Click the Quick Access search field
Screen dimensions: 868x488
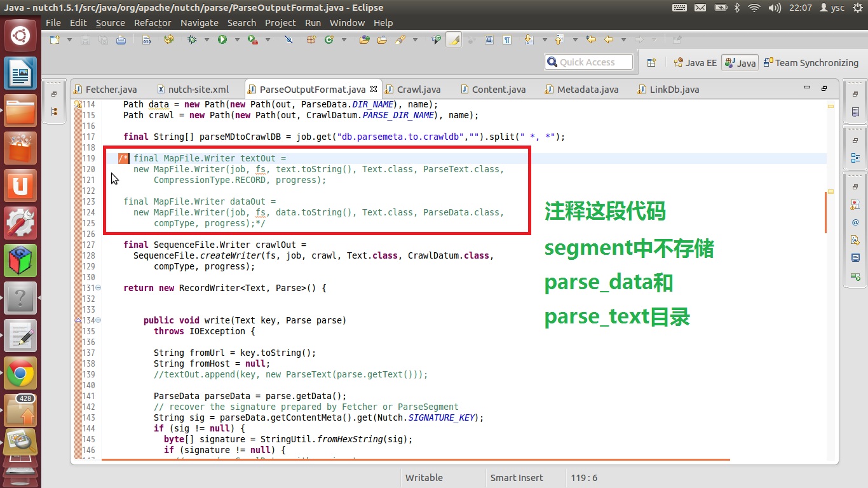point(588,62)
